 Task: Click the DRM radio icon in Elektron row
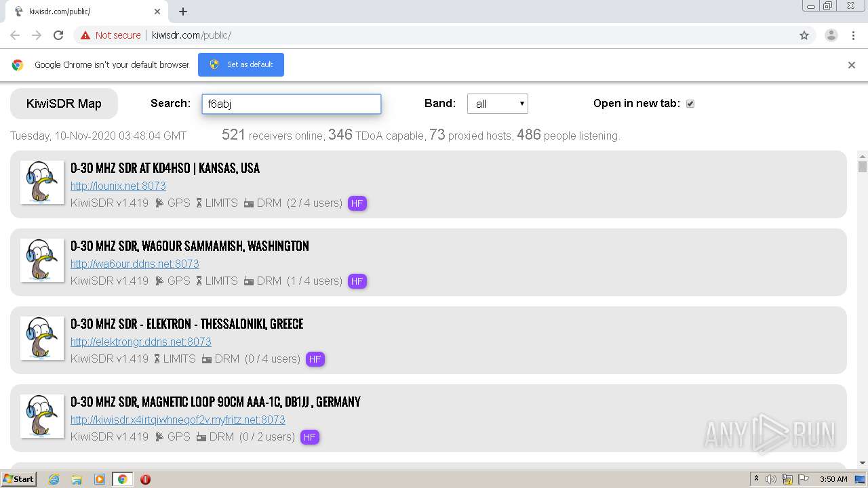point(207,359)
